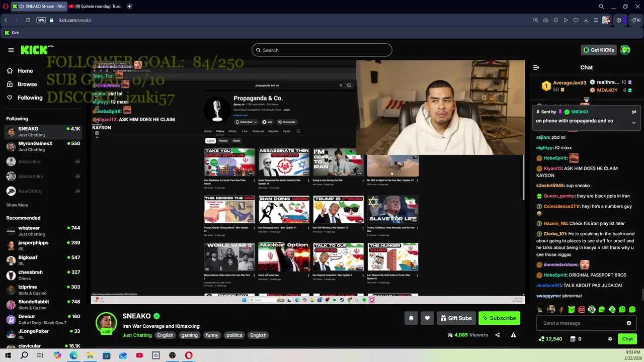Click the funny tag
The height and width of the screenshot is (362, 644).
(212, 335)
